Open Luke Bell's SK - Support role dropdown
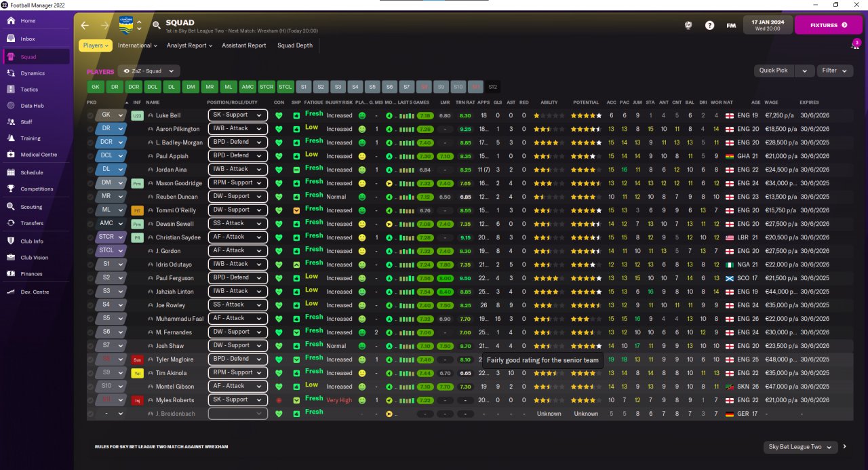 click(237, 115)
